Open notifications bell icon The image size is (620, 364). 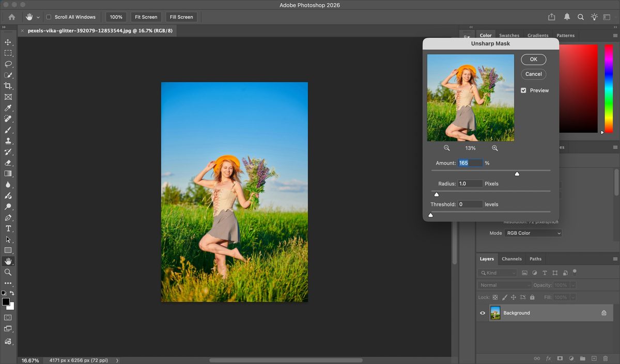point(567,17)
